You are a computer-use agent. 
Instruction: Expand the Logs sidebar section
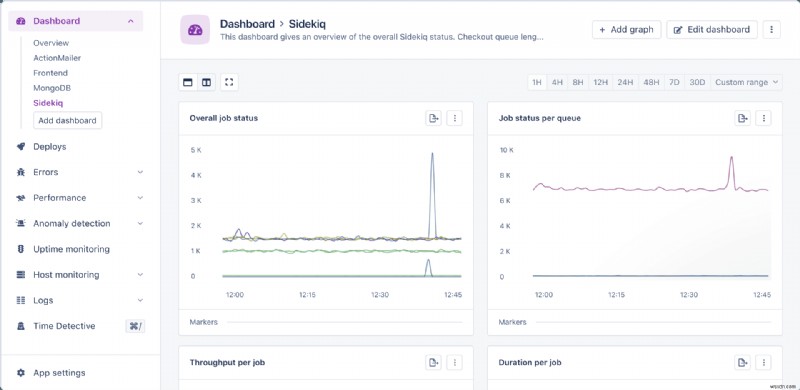click(140, 300)
